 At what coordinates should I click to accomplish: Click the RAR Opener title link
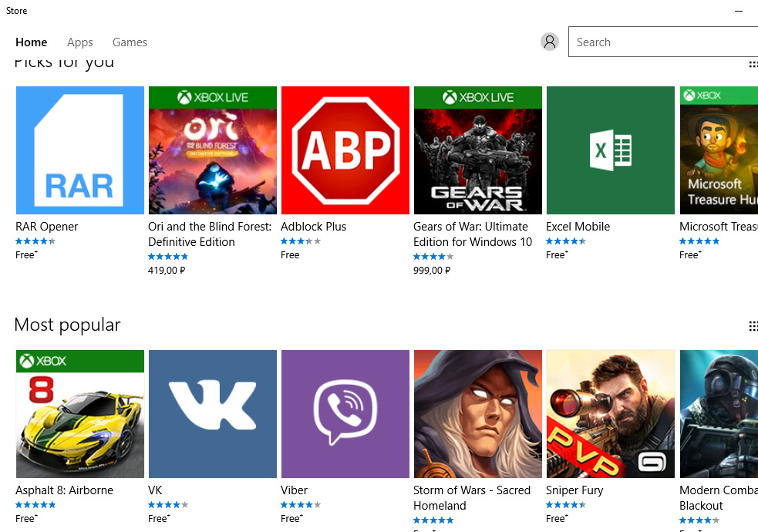click(x=47, y=227)
